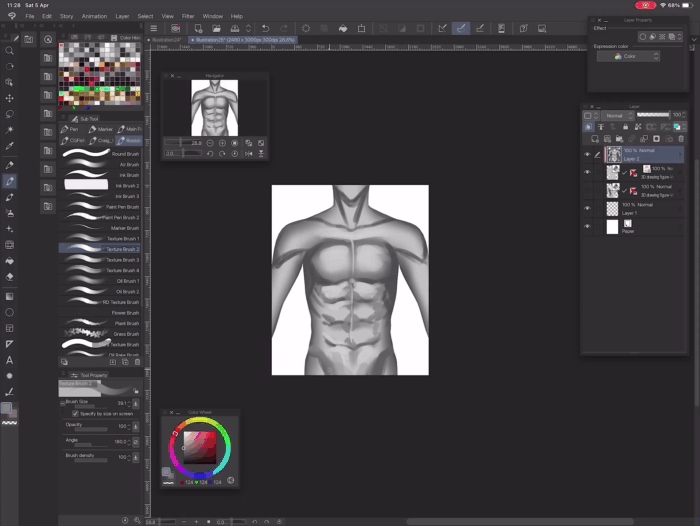Zoom in using Navigator plus icon

click(222, 143)
